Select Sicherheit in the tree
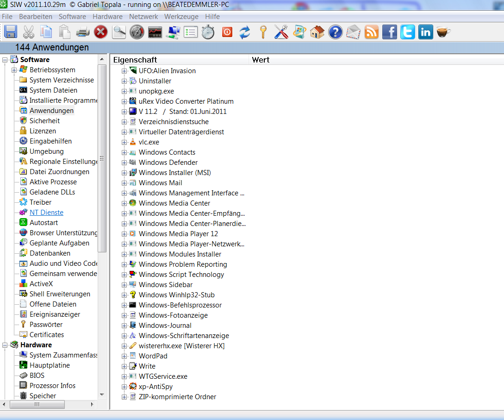 pyautogui.click(x=45, y=121)
